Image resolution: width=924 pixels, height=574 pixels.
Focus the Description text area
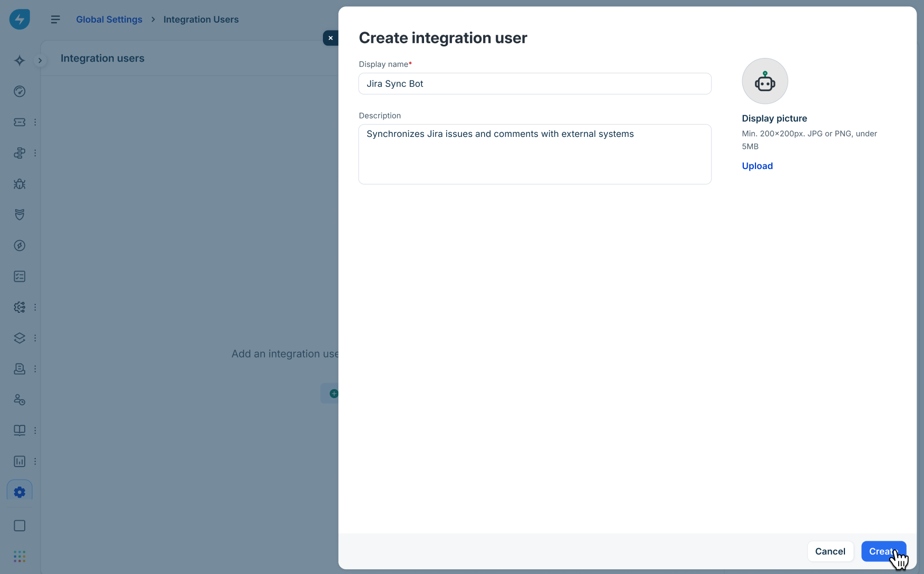coord(535,154)
